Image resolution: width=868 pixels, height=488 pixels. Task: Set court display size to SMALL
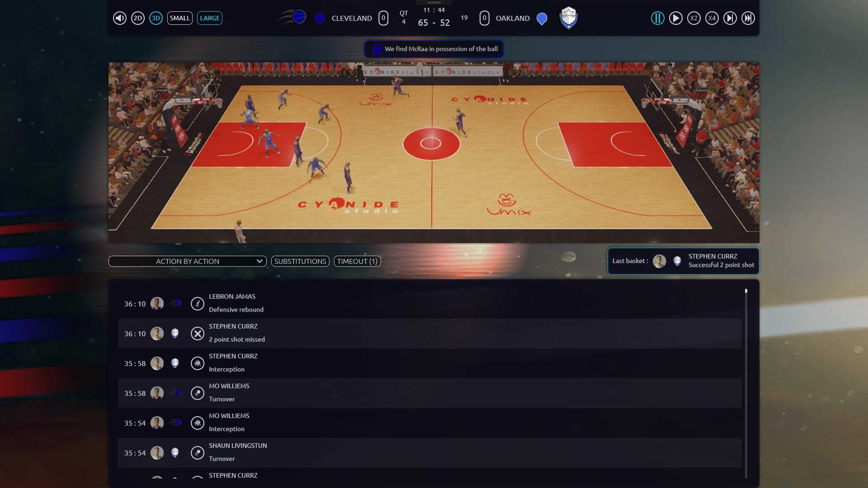(179, 18)
